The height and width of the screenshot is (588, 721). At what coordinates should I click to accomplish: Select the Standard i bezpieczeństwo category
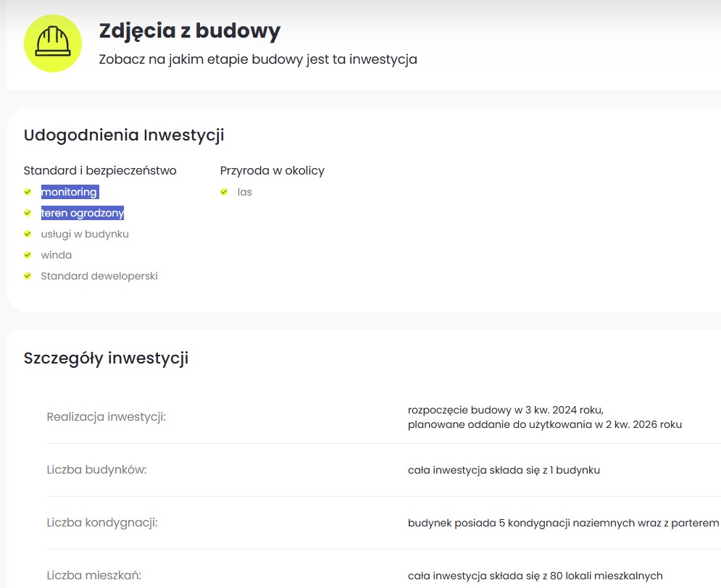point(101,170)
